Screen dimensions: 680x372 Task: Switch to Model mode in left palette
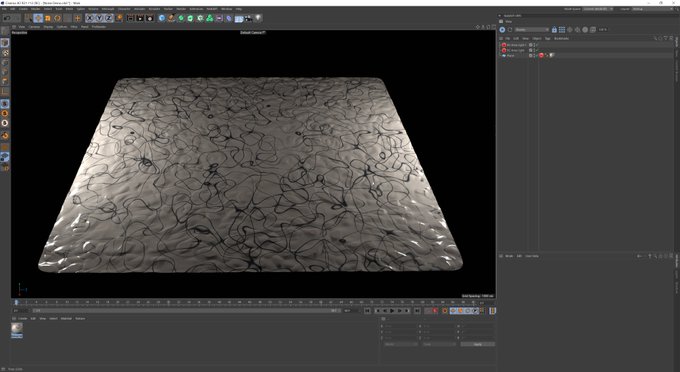pos(5,43)
